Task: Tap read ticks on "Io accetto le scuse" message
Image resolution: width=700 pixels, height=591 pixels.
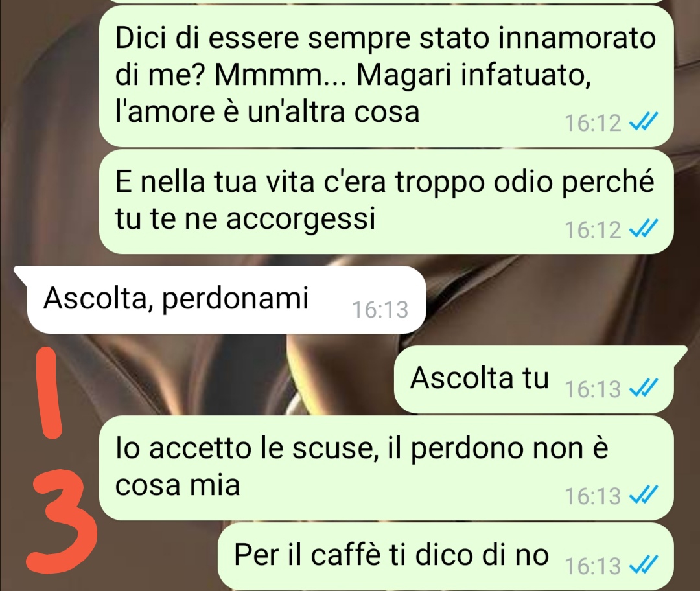Action: click(x=643, y=496)
